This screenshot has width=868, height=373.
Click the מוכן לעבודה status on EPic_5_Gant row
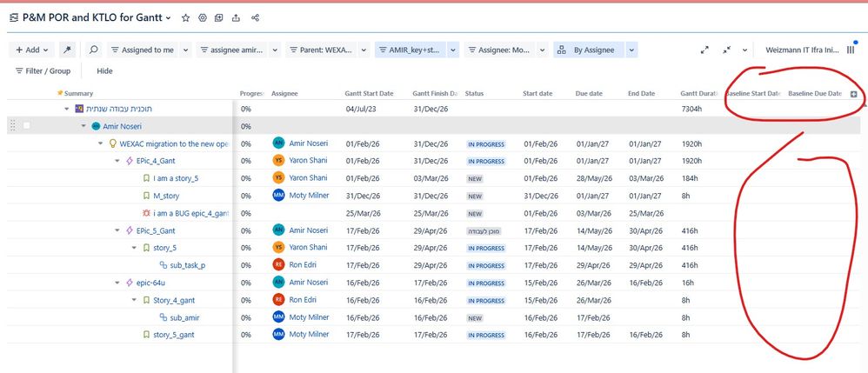pos(484,231)
